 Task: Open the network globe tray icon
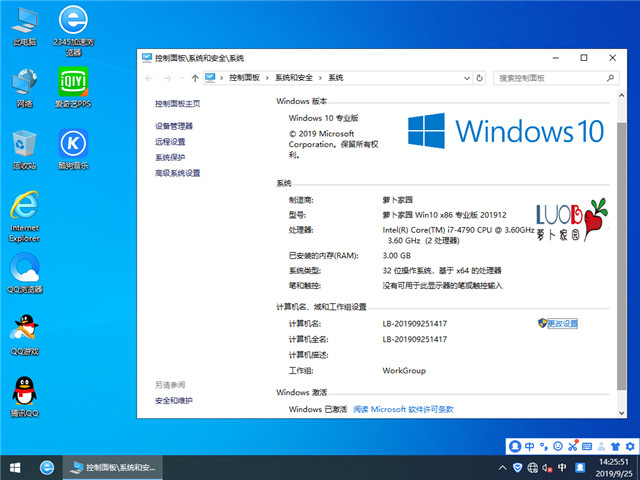[532, 468]
